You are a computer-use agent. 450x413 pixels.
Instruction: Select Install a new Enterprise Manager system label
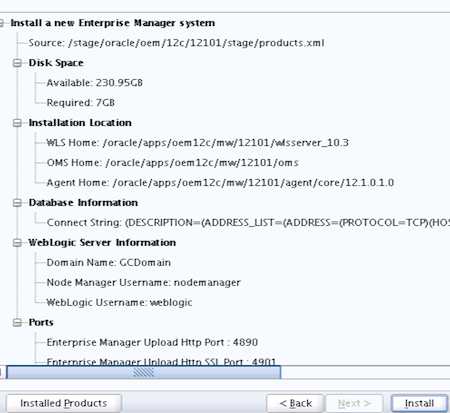point(113,23)
